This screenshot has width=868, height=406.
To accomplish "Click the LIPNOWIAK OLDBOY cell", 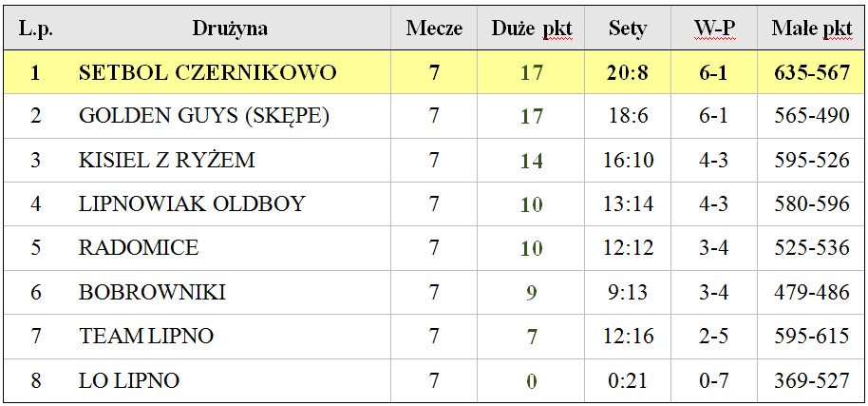I will pyautogui.click(x=230, y=203).
